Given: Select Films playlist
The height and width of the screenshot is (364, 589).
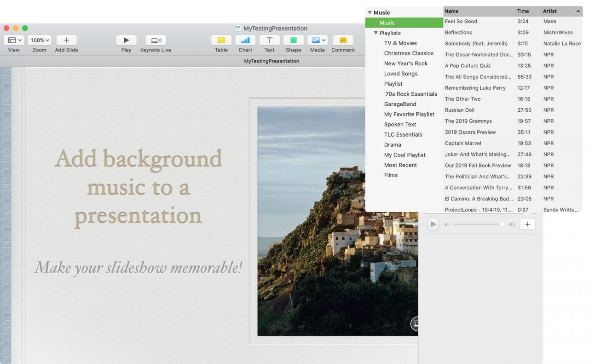Looking at the screenshot, I should (x=391, y=174).
